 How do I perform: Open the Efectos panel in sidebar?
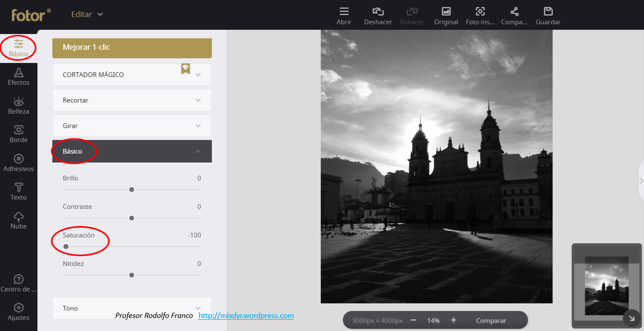click(x=19, y=76)
